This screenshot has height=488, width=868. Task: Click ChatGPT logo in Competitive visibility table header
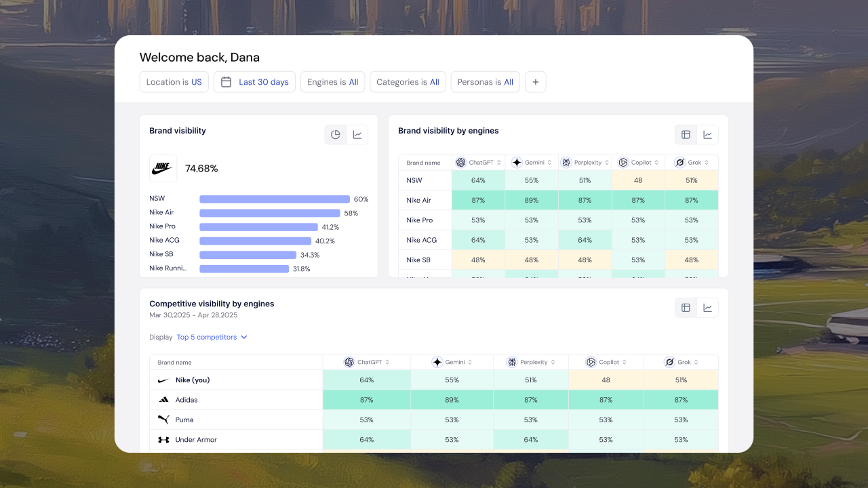349,363
